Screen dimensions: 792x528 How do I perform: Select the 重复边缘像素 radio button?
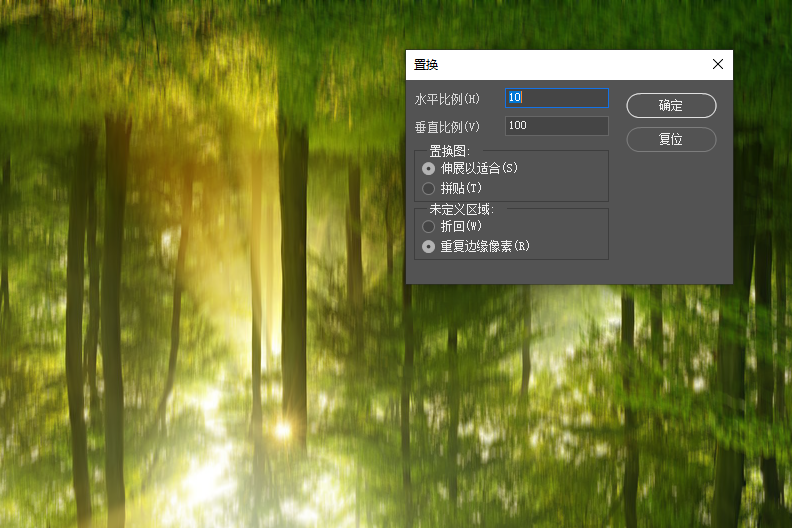click(428, 247)
